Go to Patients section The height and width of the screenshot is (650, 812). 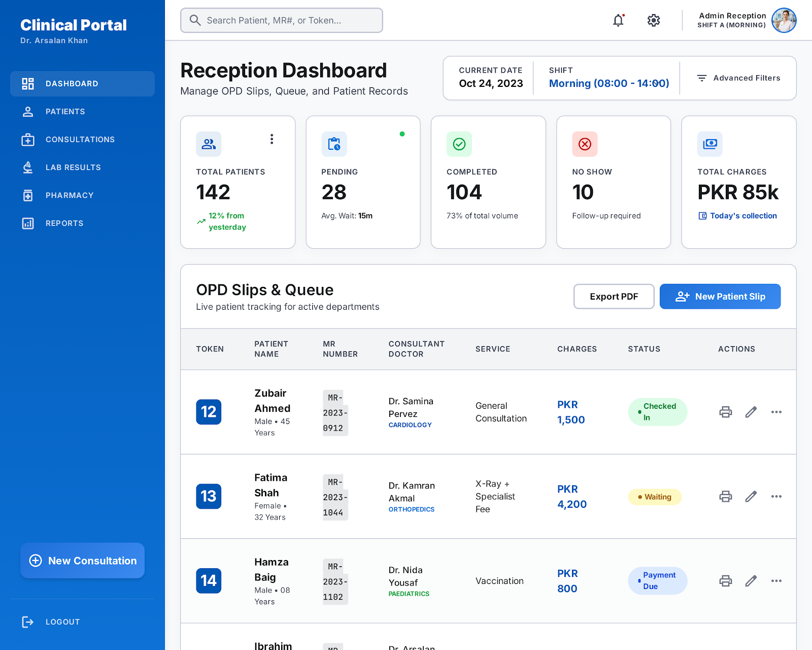[x=82, y=112]
